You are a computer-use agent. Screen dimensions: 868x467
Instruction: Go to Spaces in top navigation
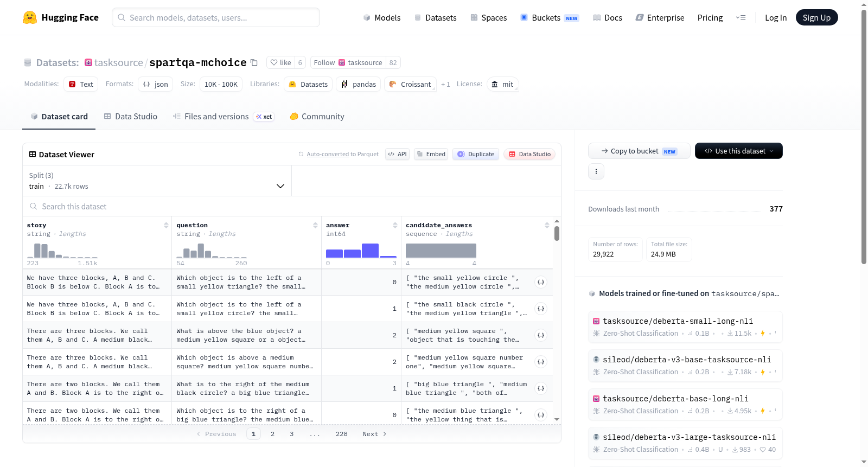(x=488, y=17)
